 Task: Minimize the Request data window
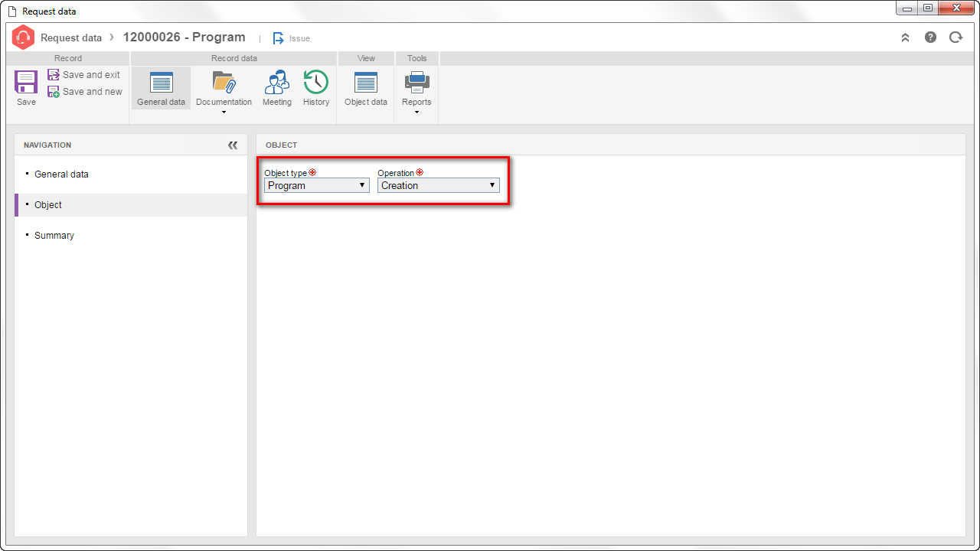907,8
